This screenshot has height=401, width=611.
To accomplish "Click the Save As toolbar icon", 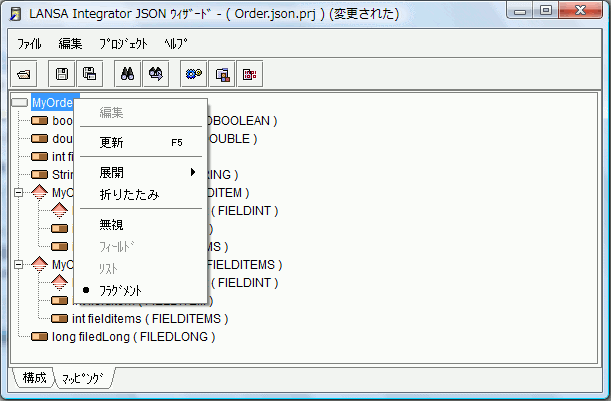I will pos(90,74).
